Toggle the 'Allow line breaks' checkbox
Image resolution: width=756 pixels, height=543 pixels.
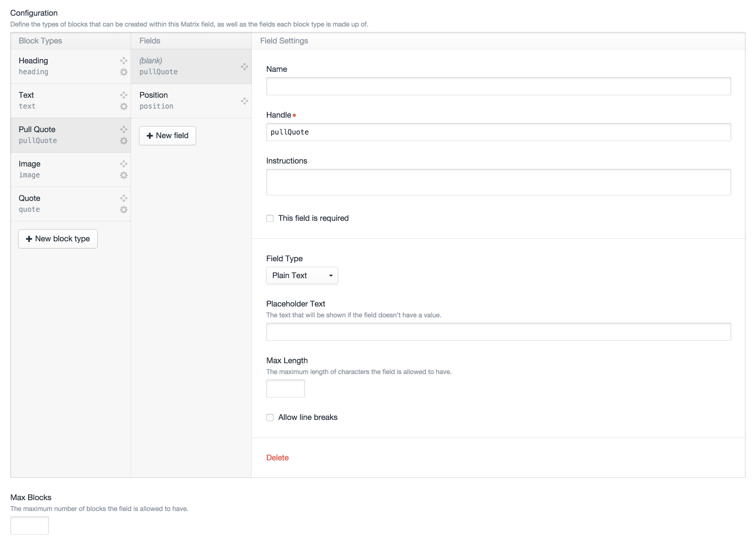270,418
